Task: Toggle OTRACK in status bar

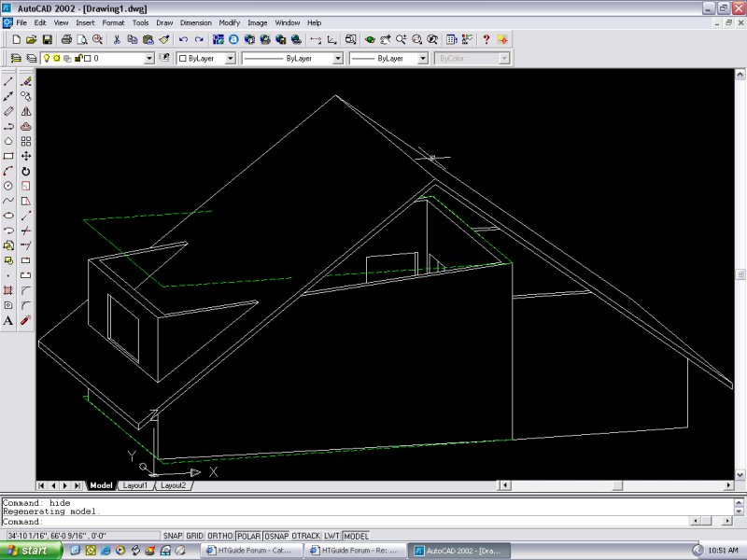Action: click(306, 536)
